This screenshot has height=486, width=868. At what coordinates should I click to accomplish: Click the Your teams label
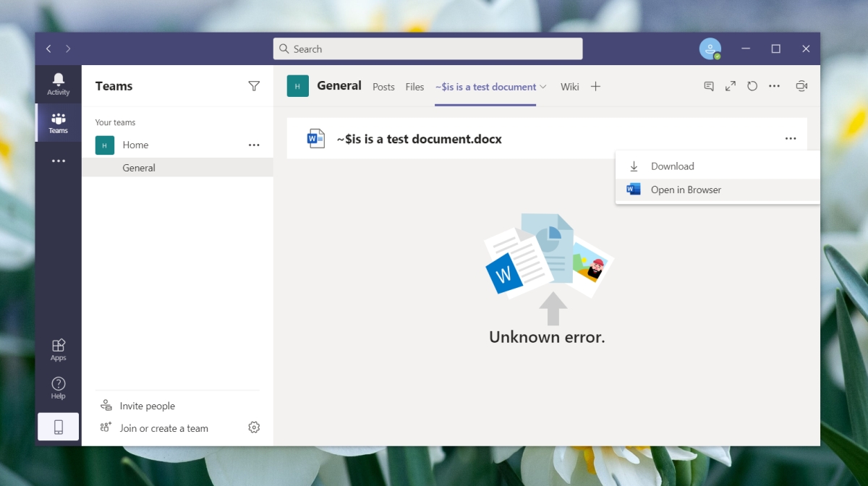(x=115, y=122)
